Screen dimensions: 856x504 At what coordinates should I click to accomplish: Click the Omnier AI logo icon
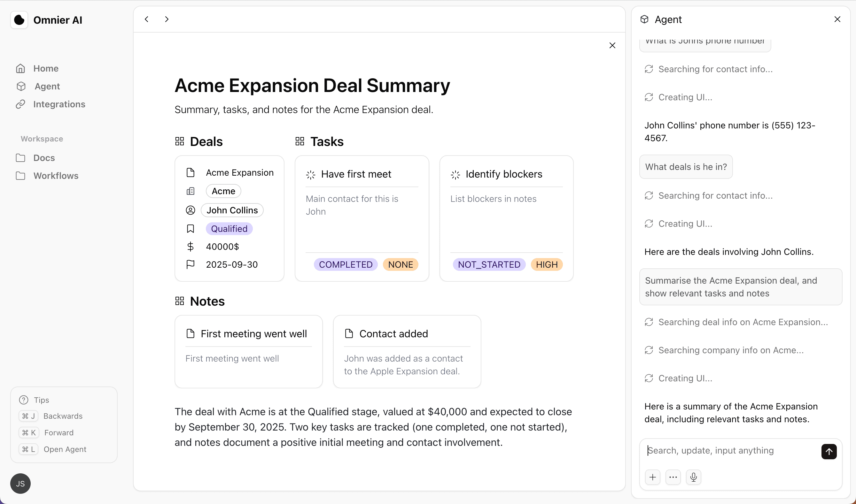[19, 20]
